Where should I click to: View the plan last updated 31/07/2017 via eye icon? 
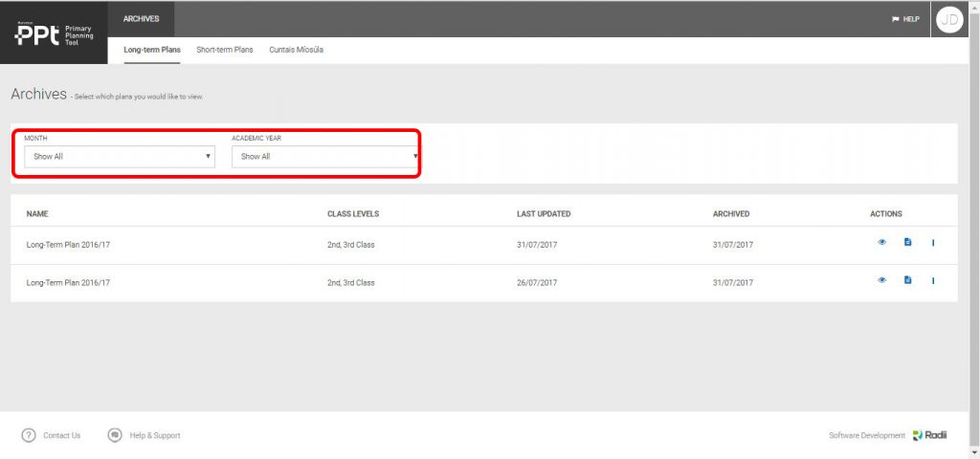click(881, 242)
